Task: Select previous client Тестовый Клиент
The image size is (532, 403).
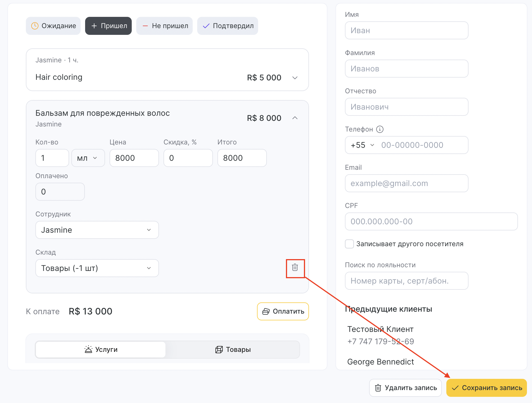Action: [380, 329]
